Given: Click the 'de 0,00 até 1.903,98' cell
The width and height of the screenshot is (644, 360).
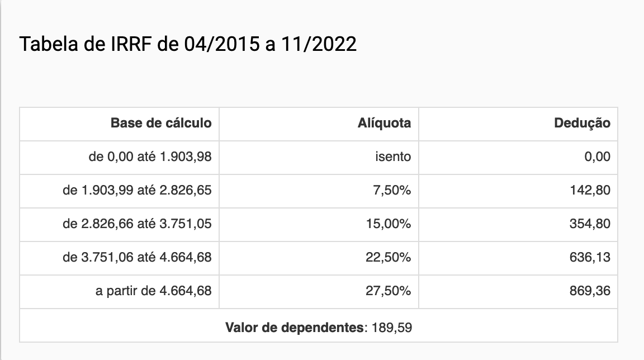Looking at the screenshot, I should click(150, 157).
